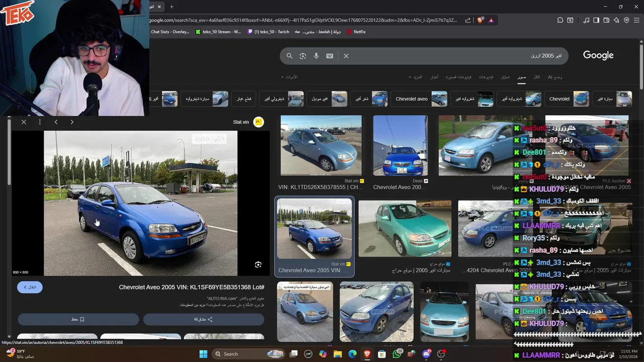644x362 pixels.
Task: Select the Chevrolet aveo filter chip
Action: (420, 99)
